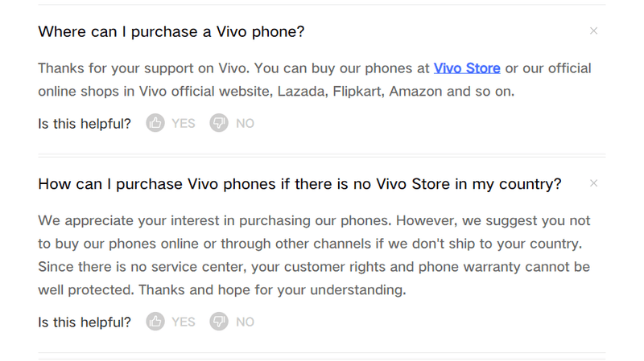This screenshot has width=644, height=361.
Task: Collapse 'Where can I purchase a Vivo phone?' heading
Action: click(171, 31)
